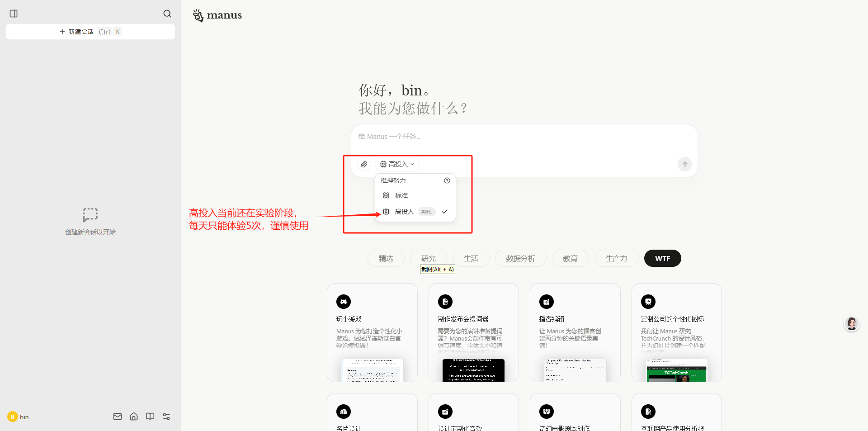Switch to the 生活 category tab

coord(471,258)
